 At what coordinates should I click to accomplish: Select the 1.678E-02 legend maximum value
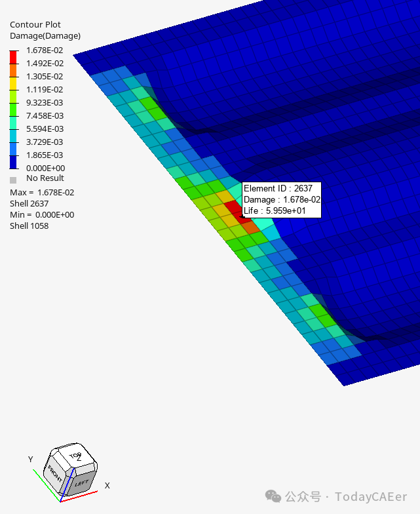coord(45,50)
